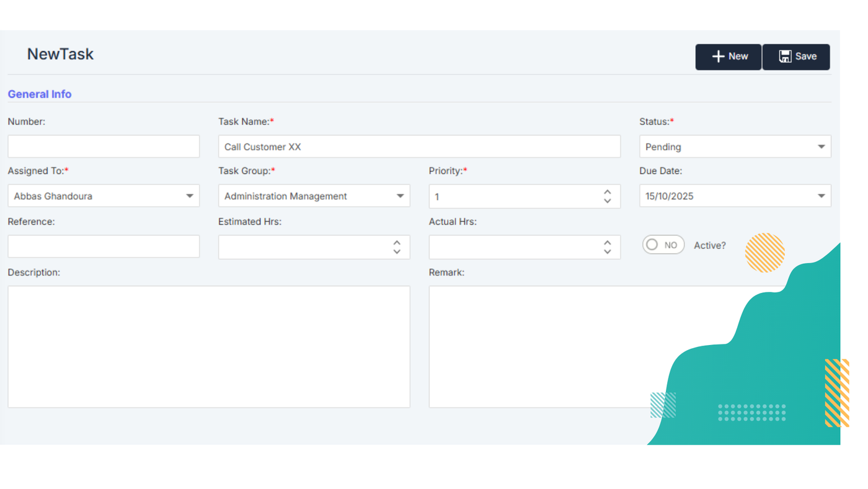The image size is (868, 489).
Task: Increase Estimated Hrs using up arrow
Action: coord(397,243)
